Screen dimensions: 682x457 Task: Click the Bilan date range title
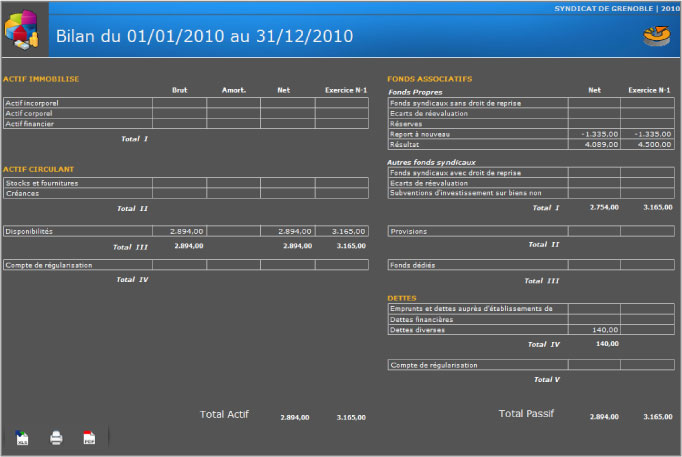204,36
